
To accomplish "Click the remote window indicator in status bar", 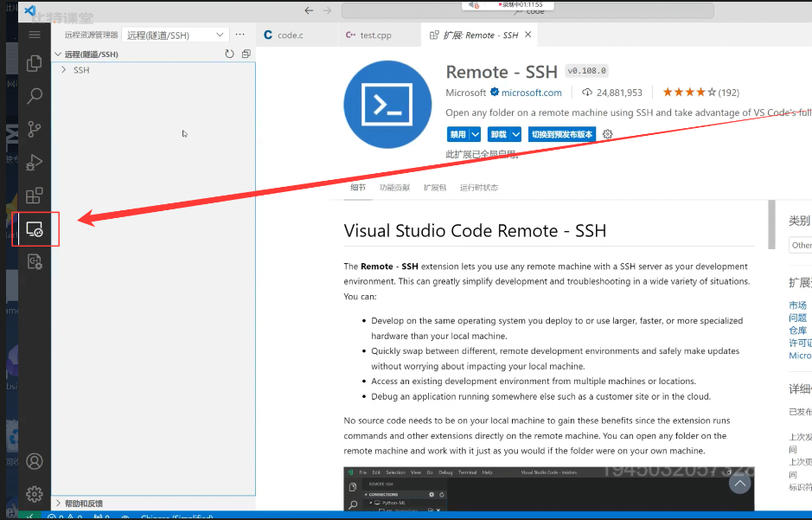I will (29, 517).
